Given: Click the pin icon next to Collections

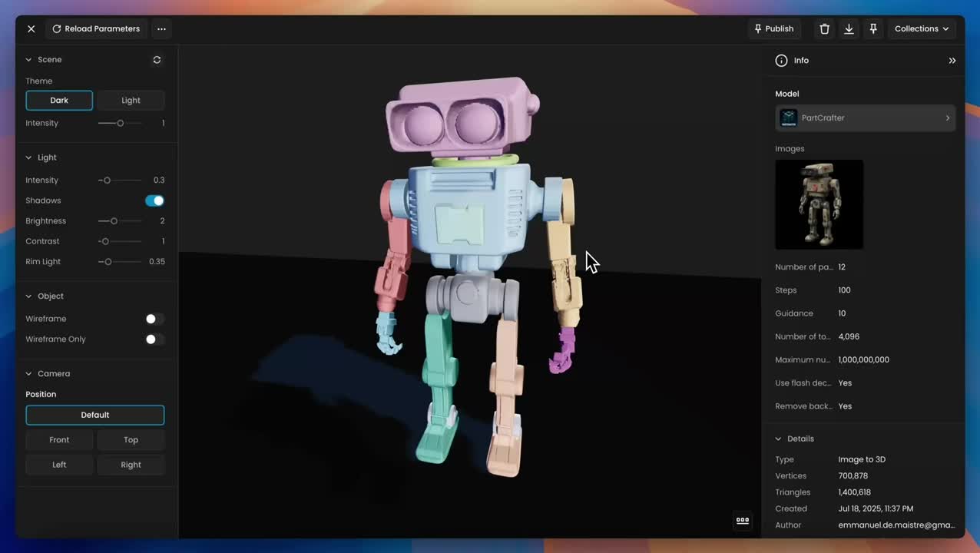Looking at the screenshot, I should (x=873, y=28).
